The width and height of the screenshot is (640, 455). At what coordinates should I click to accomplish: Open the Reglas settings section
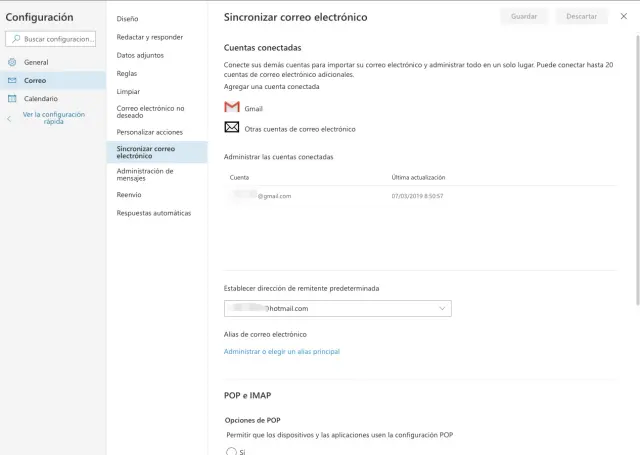pyautogui.click(x=128, y=72)
